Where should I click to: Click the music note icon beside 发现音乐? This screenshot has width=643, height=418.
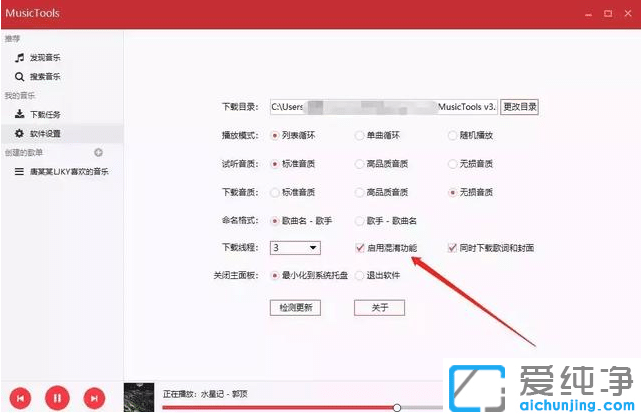click(x=19, y=58)
